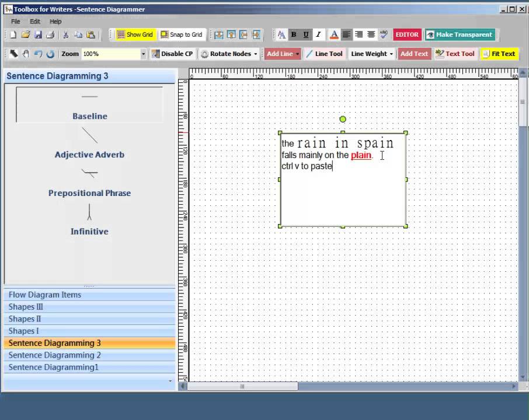Screen dimensions: 529x420
Task: Align text right
Action: [359, 35]
